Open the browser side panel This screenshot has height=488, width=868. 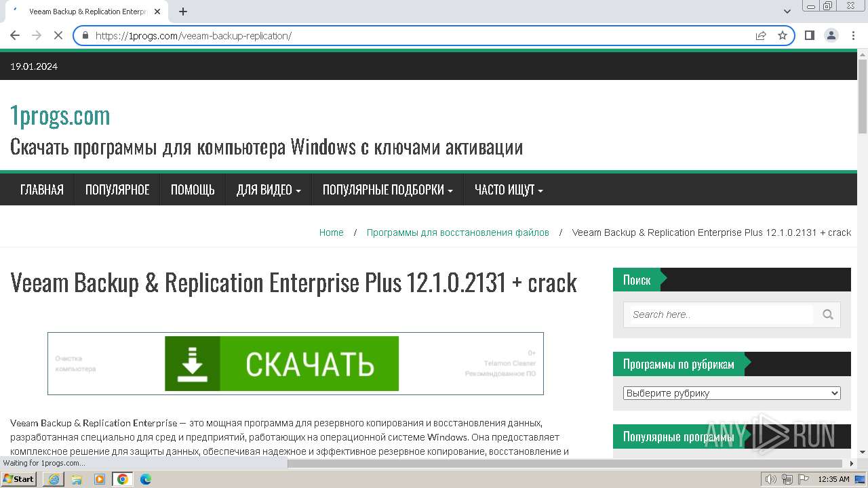(x=810, y=35)
